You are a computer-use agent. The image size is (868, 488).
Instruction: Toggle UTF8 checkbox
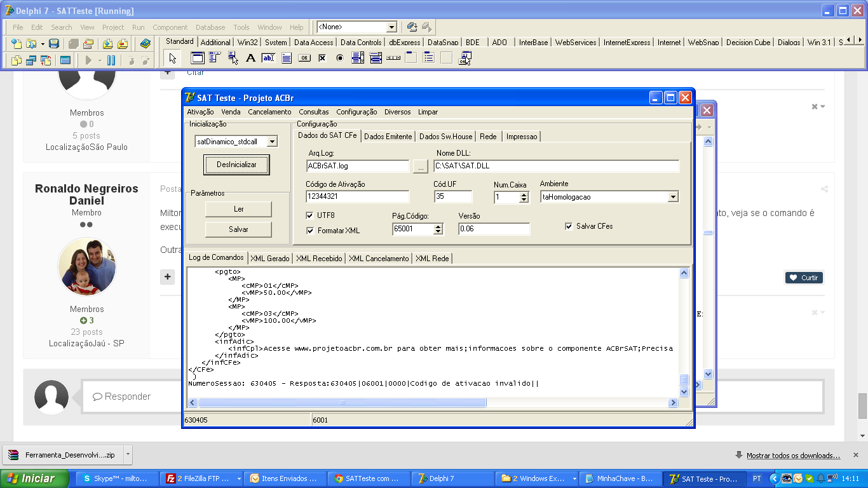click(309, 215)
